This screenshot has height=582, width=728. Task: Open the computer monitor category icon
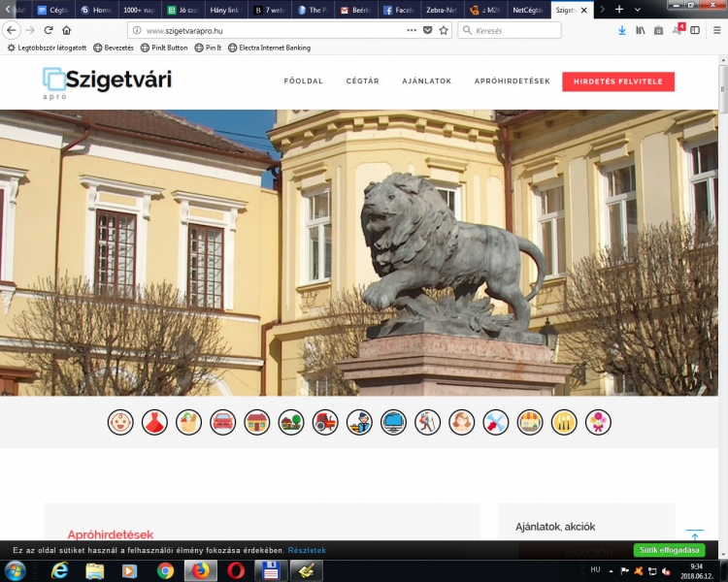point(393,422)
